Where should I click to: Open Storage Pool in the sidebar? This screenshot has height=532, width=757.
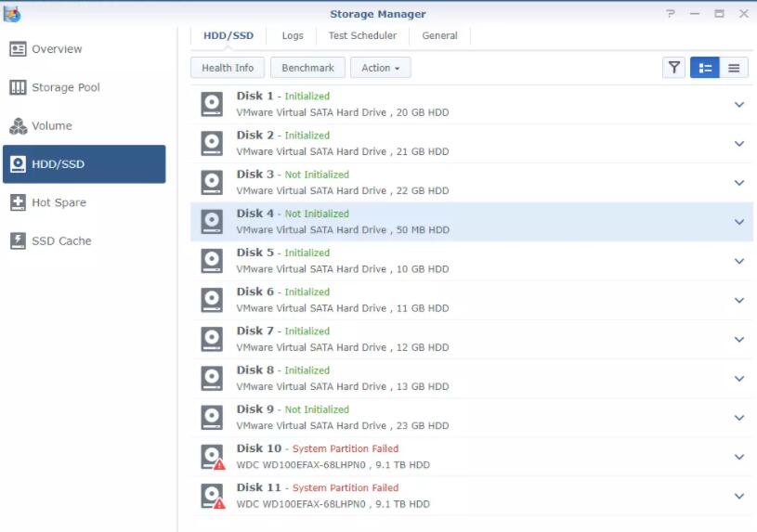click(65, 87)
